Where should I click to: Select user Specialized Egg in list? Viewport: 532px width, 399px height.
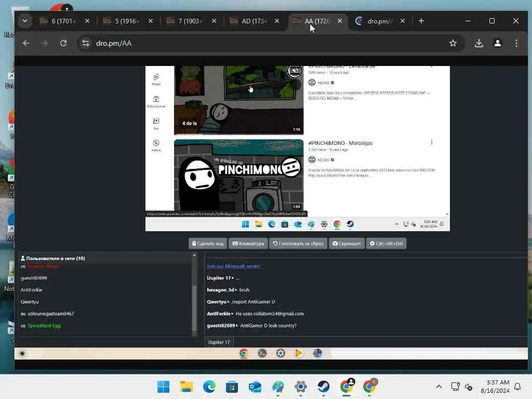tap(44, 325)
